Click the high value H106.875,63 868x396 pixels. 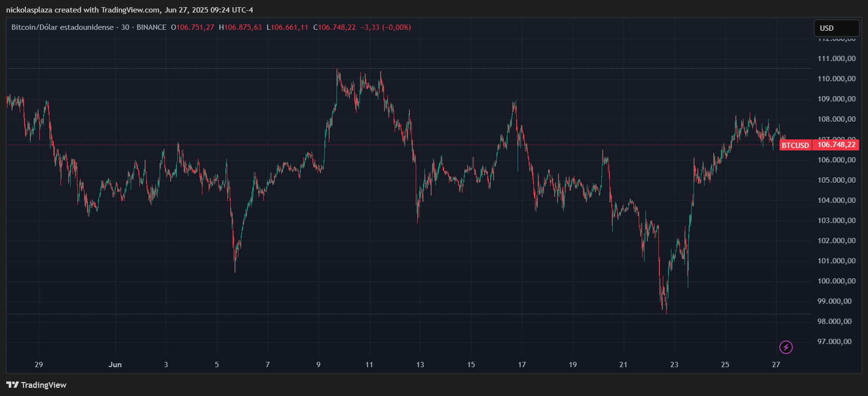(x=240, y=27)
